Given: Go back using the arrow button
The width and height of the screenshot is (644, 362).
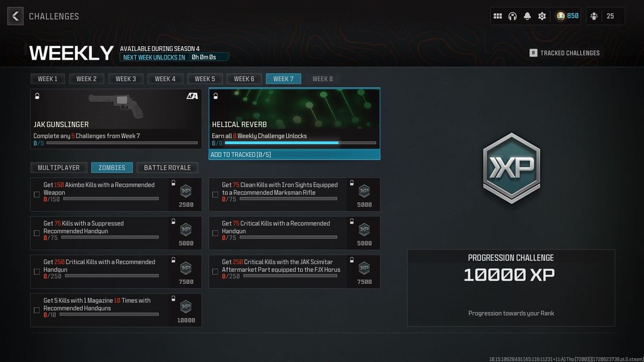Looking at the screenshot, I should click(15, 16).
